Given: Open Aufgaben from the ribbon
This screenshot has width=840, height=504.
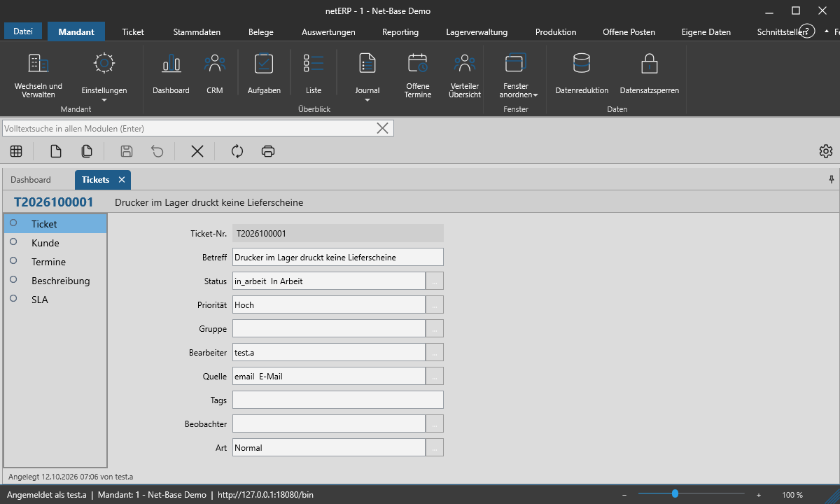Looking at the screenshot, I should click(x=264, y=74).
